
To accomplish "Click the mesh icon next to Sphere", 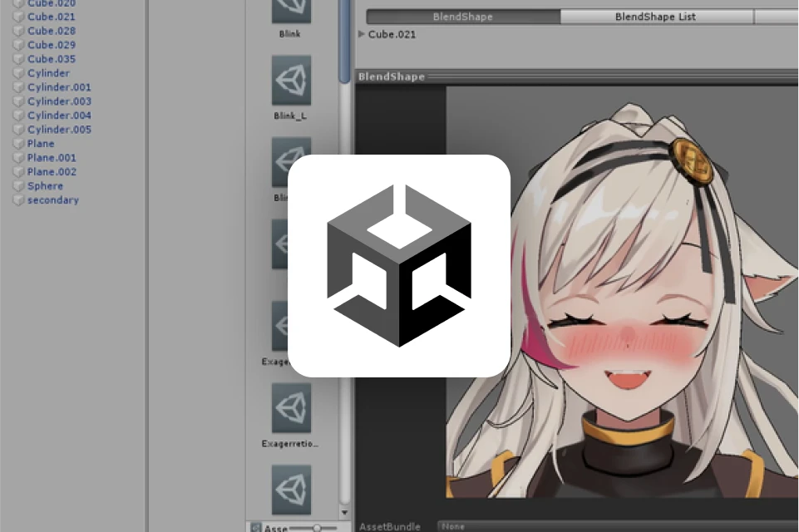I will [18, 186].
